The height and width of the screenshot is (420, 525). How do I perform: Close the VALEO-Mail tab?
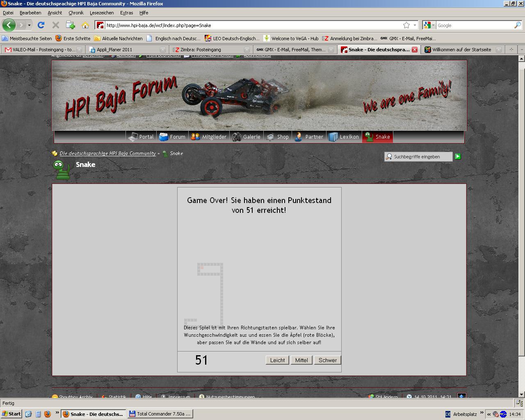tap(79, 50)
